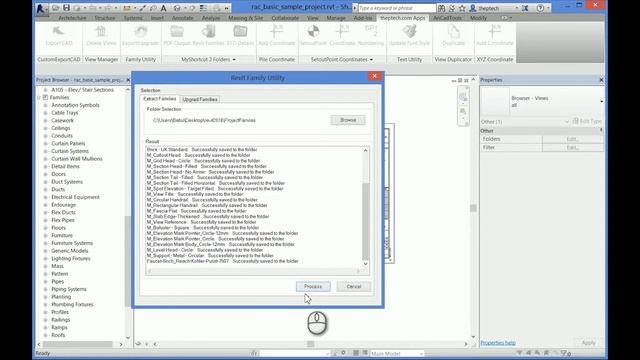The height and width of the screenshot is (360, 640).
Task: Select A105 - Elev./ Stair Sections sheet
Action: (82, 90)
